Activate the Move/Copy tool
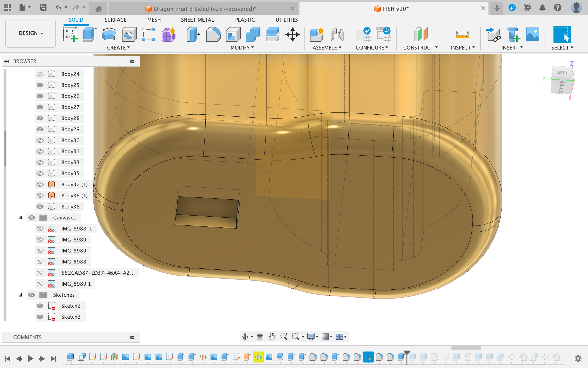 tap(292, 34)
